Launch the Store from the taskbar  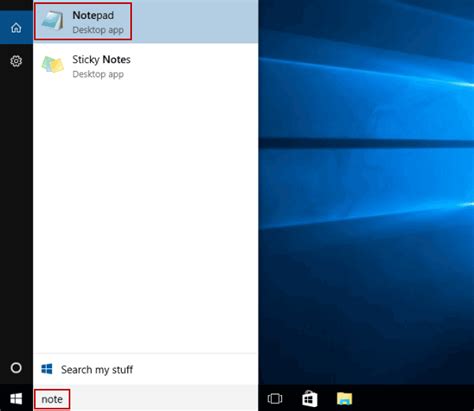(309, 398)
